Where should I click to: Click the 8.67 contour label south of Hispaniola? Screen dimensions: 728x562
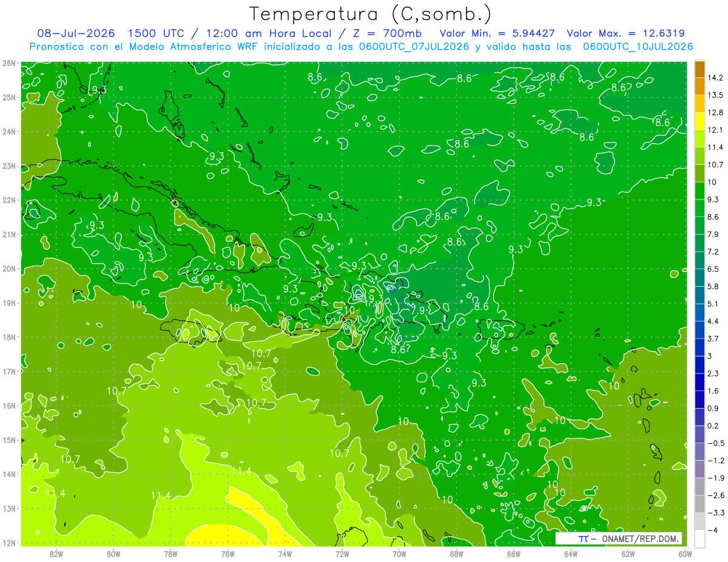[x=401, y=350]
